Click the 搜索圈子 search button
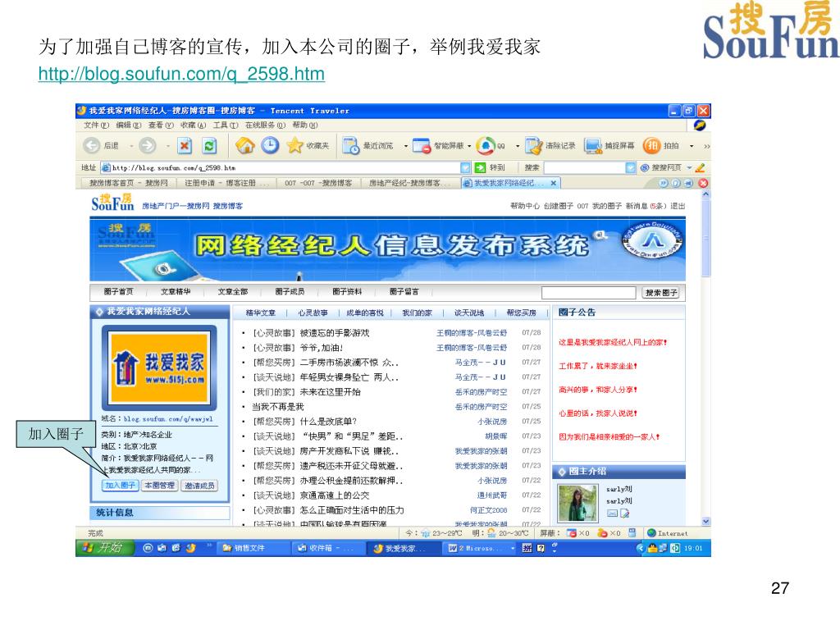Screen dimensions: 840x630 [x=661, y=293]
